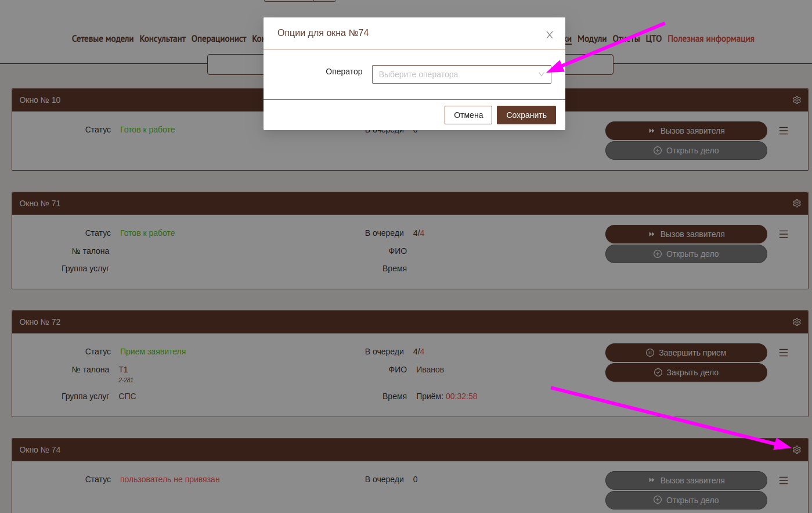Open hamburger menu for Окно № 10
812x513 pixels.
783,131
